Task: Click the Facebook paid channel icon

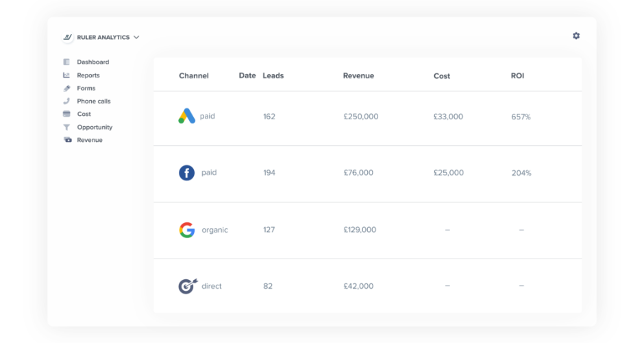Action: pyautogui.click(x=186, y=173)
